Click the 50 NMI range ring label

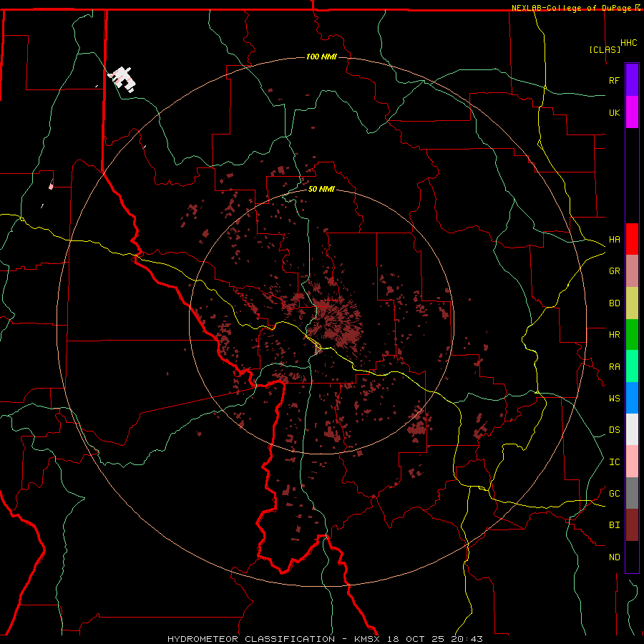321,189
